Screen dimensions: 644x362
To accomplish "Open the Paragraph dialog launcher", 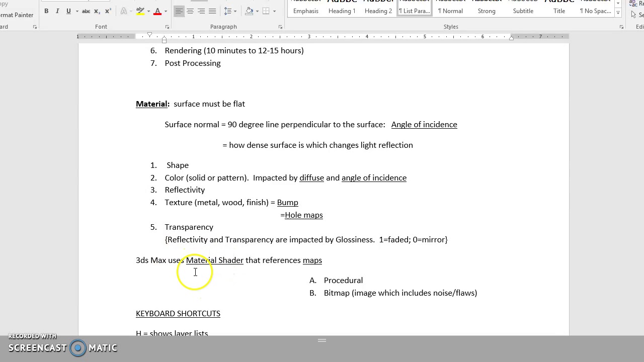I will click(280, 27).
